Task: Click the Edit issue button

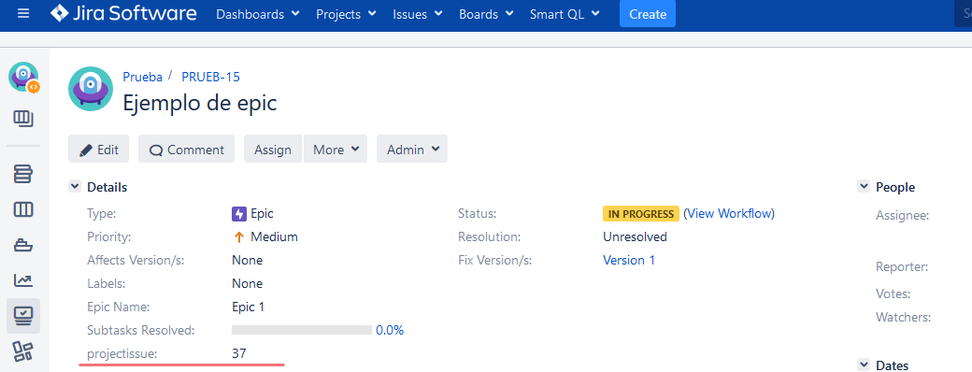Action: pyautogui.click(x=99, y=149)
